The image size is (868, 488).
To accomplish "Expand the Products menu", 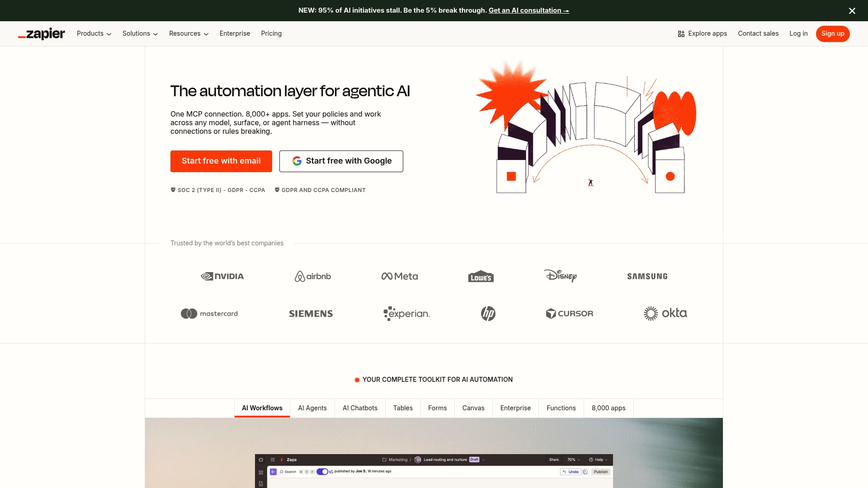I will point(94,33).
